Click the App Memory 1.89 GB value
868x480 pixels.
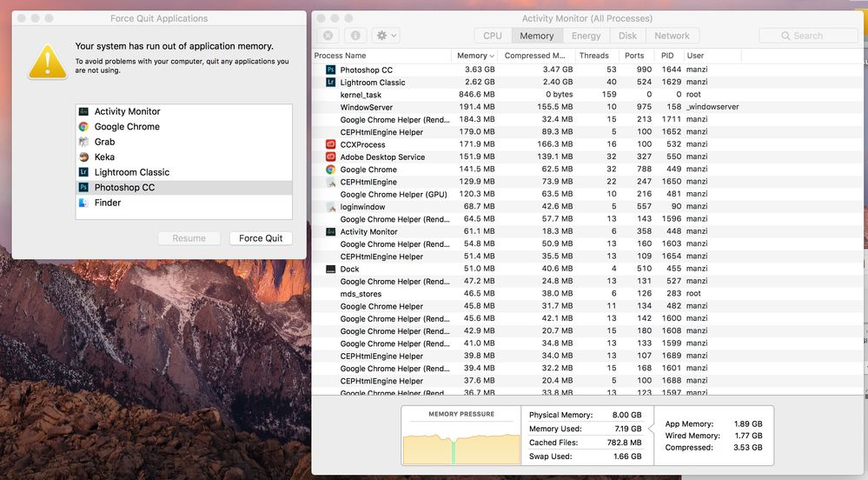coord(748,424)
